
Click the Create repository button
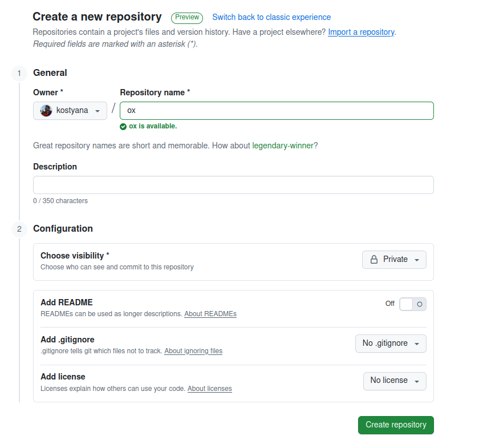pyautogui.click(x=396, y=425)
